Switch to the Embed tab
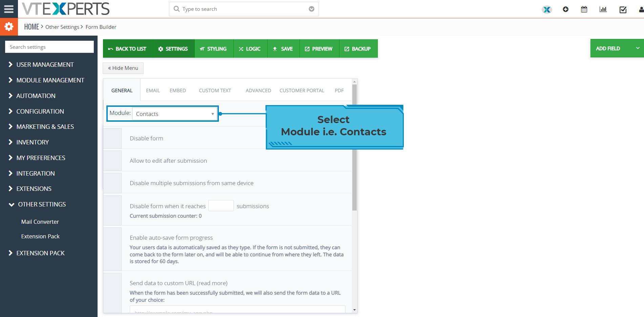Viewport: 644px width, 317px height. [x=178, y=90]
